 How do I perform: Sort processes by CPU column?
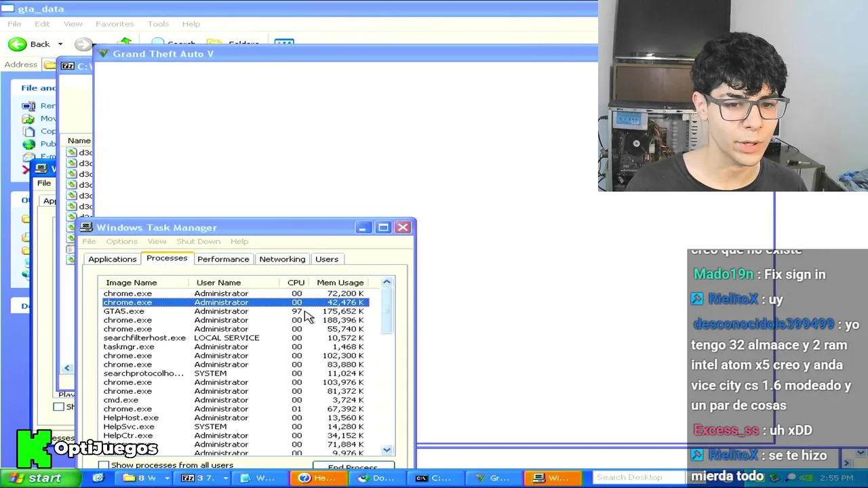click(296, 283)
